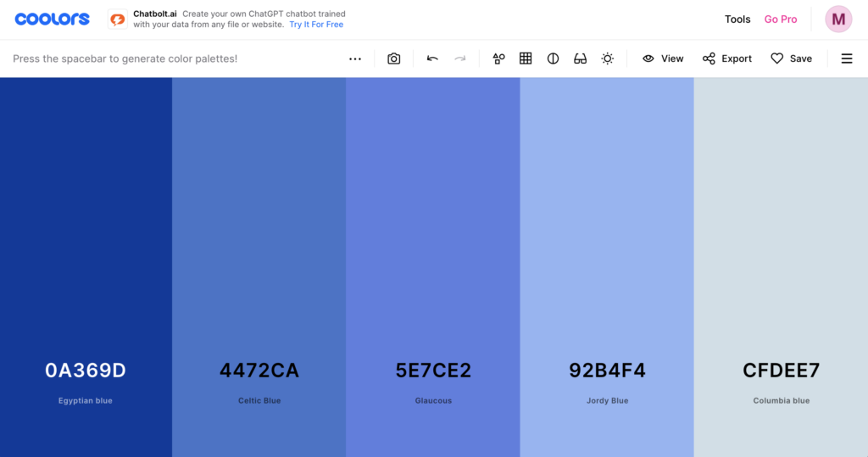Click the 4472CA hex code
Image resolution: width=868 pixels, height=457 pixels.
pos(259,370)
